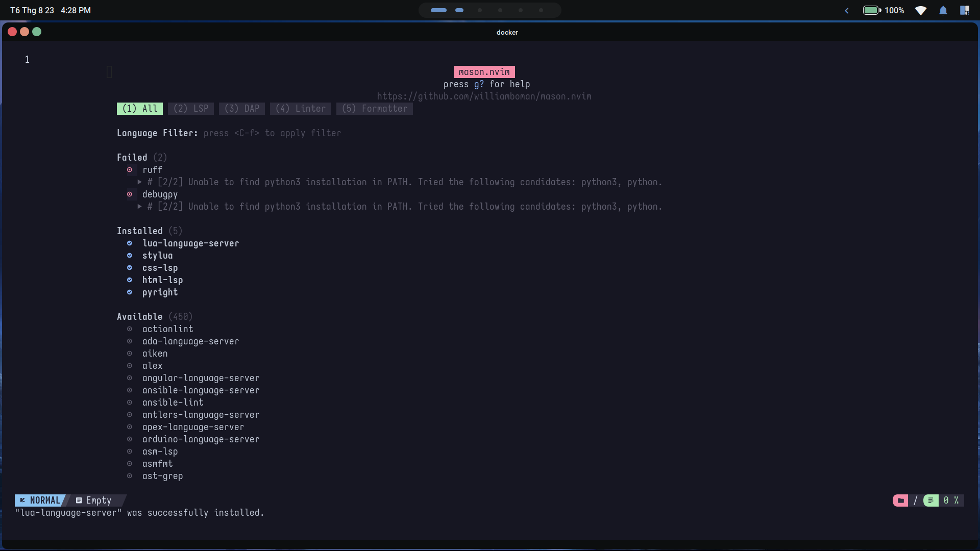Click the Language Filter hint line

point(229,133)
